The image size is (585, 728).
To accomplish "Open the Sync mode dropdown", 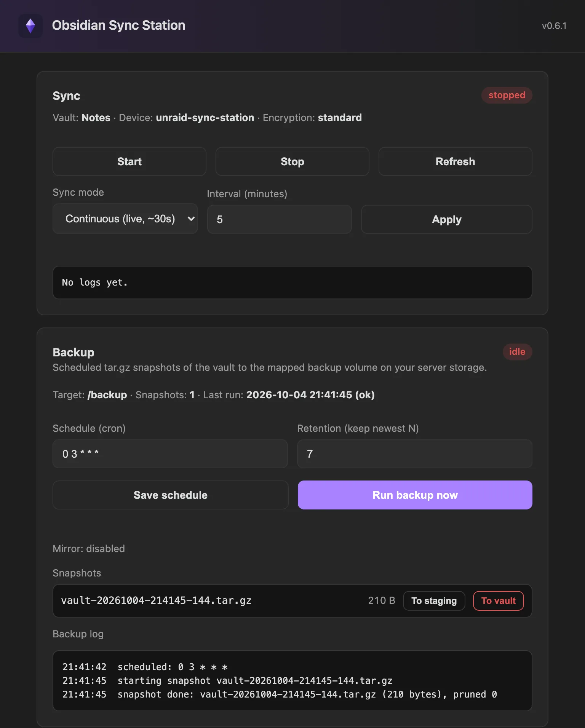I will coord(125,219).
